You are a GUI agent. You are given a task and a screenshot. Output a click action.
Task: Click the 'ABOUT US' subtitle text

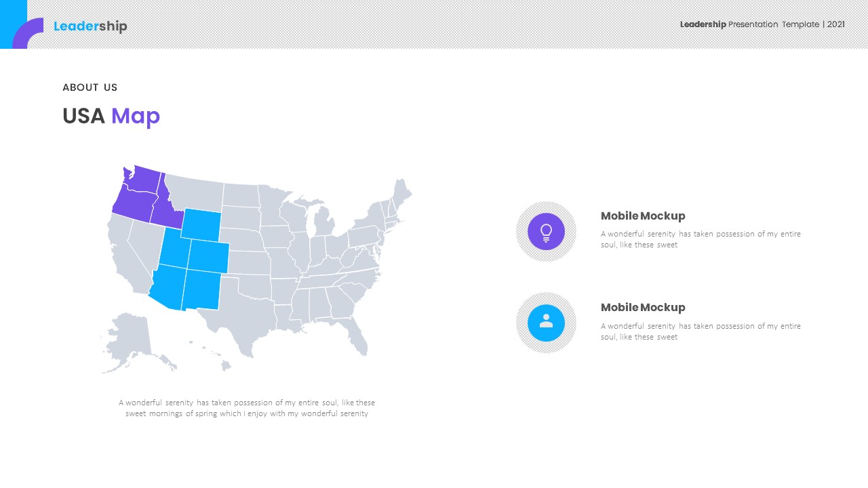point(90,87)
